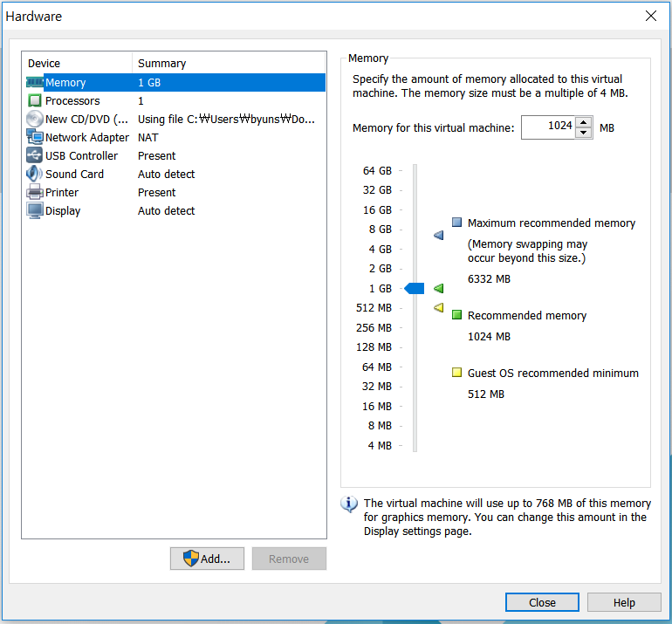Click the memory slider handle at 1 GB
The height and width of the screenshot is (624, 672).
click(x=415, y=288)
